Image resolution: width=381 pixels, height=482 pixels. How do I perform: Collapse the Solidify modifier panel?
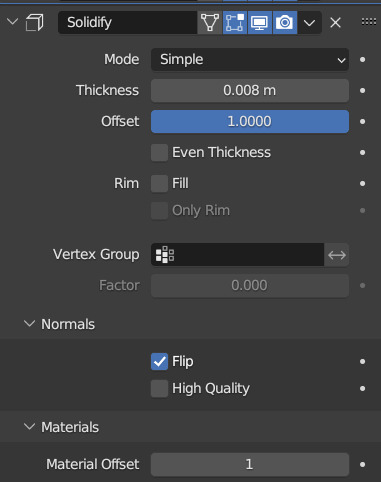12,22
